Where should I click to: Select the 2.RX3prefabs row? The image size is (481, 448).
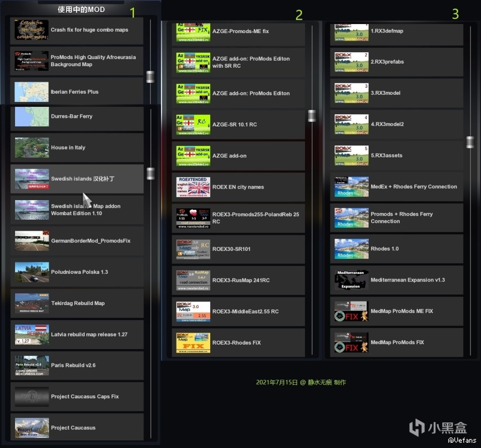397,62
